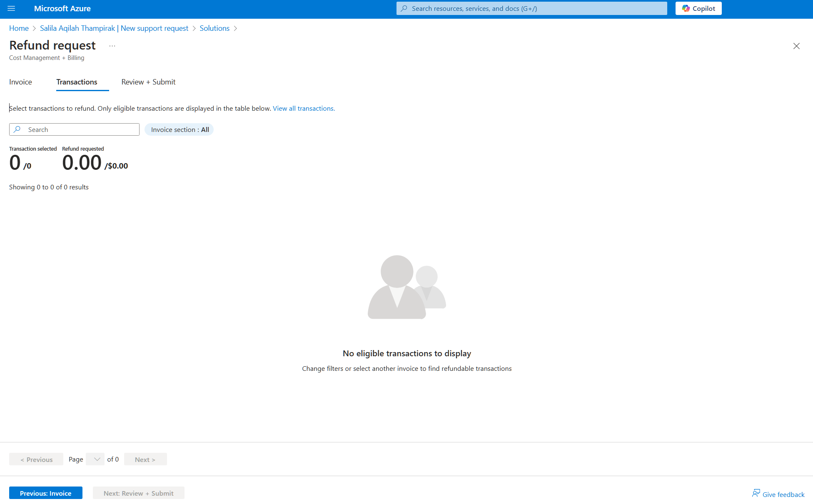Click Next: Review + Submit button
Screen dimensions: 813x504
[138, 493]
